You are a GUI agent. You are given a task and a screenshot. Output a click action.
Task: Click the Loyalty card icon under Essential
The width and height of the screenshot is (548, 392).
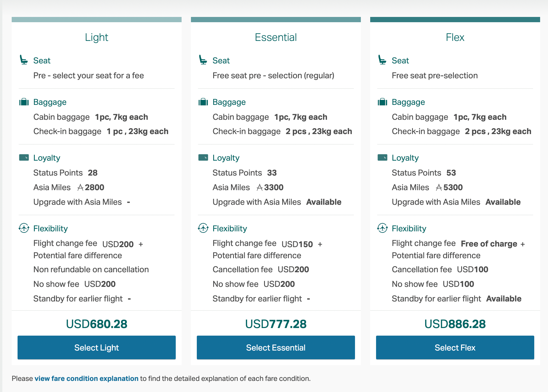click(x=203, y=157)
